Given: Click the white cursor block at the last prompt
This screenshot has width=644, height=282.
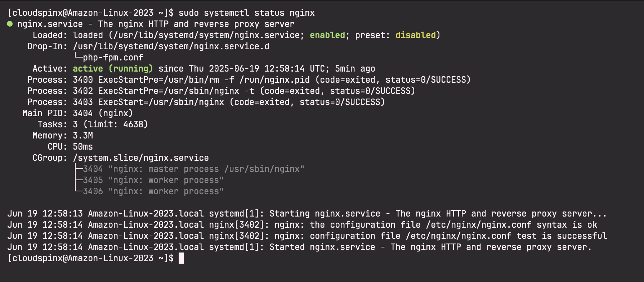Looking at the screenshot, I should click(181, 258).
